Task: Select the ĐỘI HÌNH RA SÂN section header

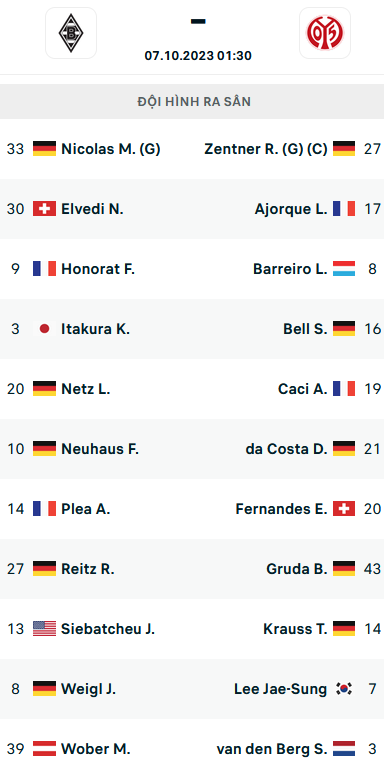Action: point(192,102)
